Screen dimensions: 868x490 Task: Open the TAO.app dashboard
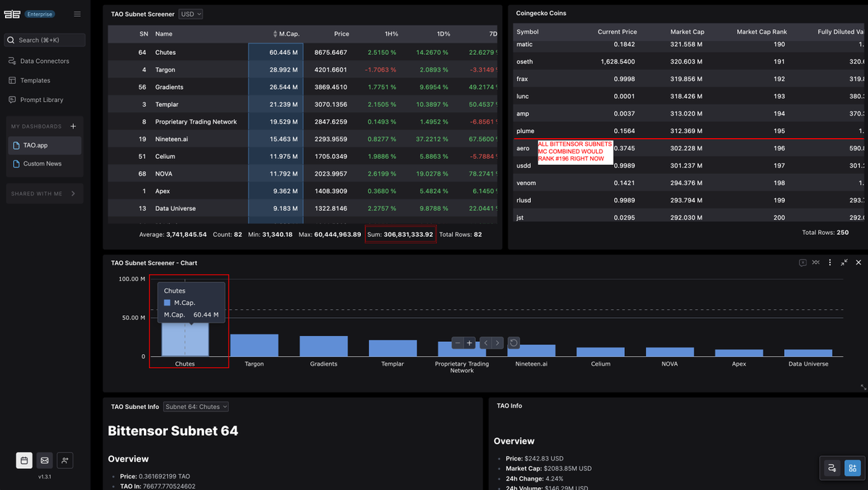[x=44, y=145]
